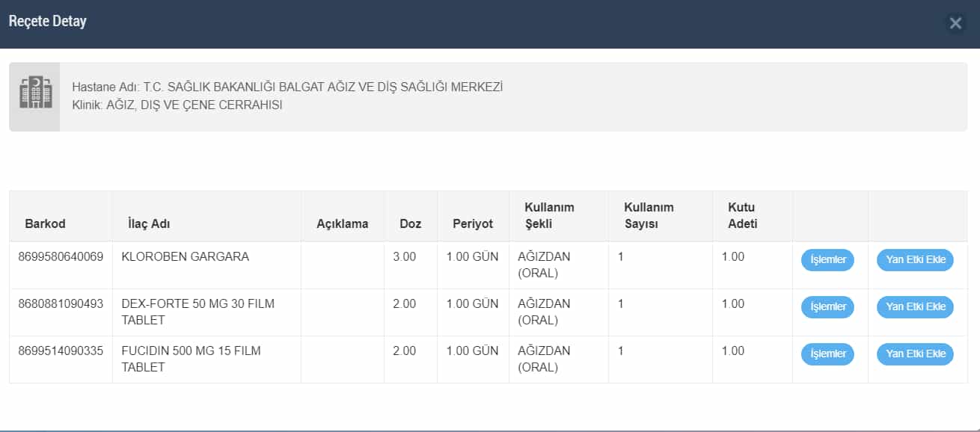
Task: Select barcode 8699580640069 cell
Action: 61,256
